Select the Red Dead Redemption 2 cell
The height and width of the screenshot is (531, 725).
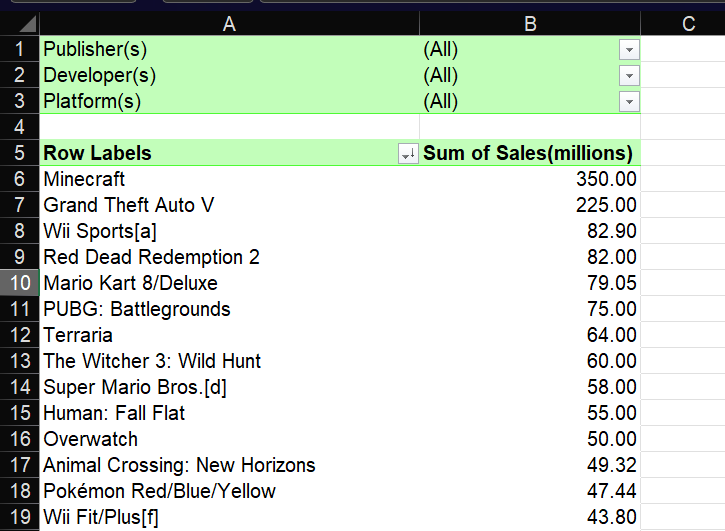229,257
